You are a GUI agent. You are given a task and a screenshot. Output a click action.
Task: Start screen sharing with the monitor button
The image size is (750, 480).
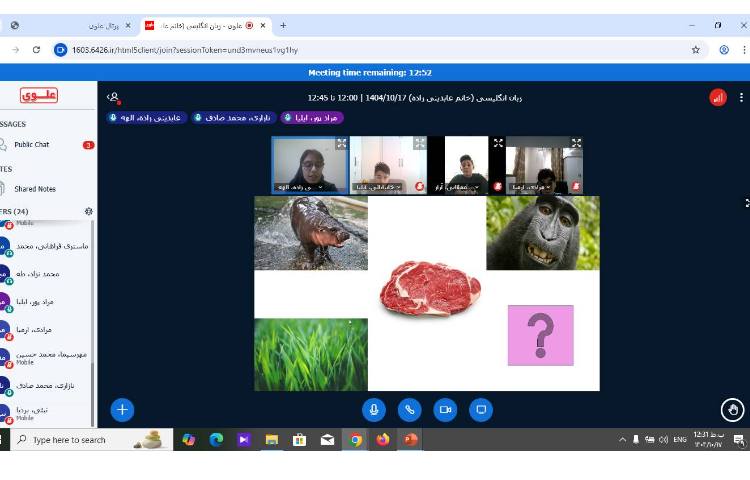481,410
